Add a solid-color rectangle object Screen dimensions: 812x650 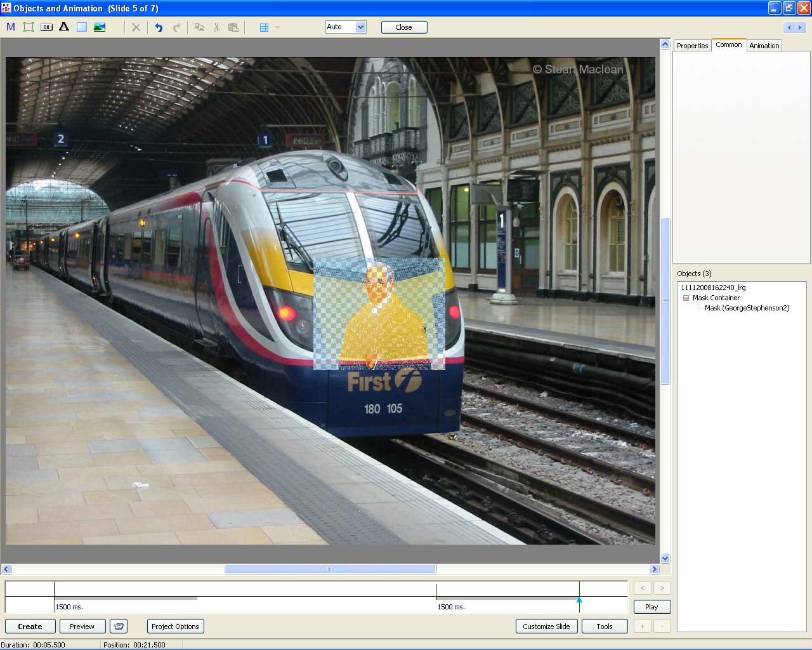82,27
